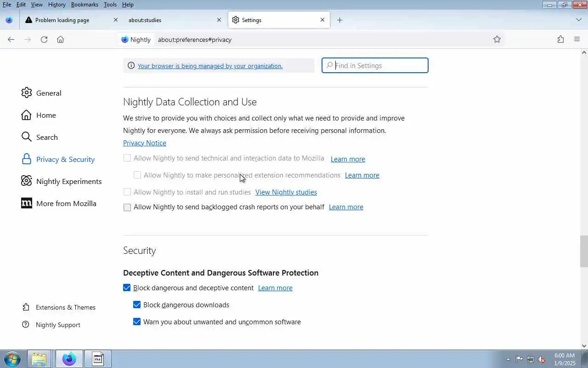Open the Extensions puzzle icon
588x368 pixels.
(560, 40)
